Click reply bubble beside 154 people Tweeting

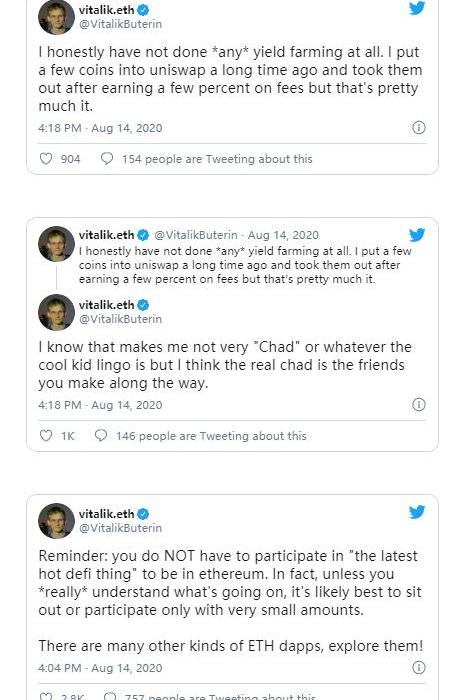pos(107,158)
